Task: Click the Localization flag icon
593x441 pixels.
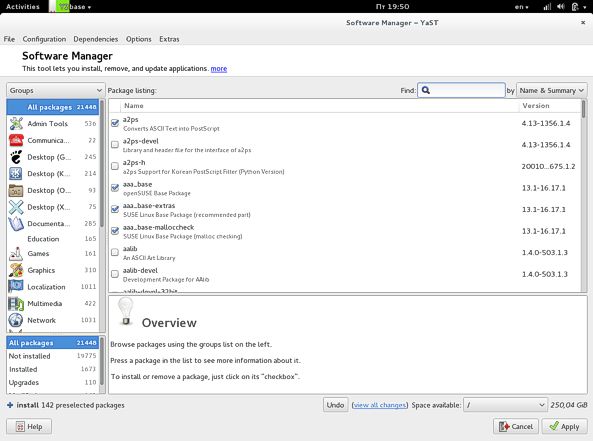Action: 16,287
